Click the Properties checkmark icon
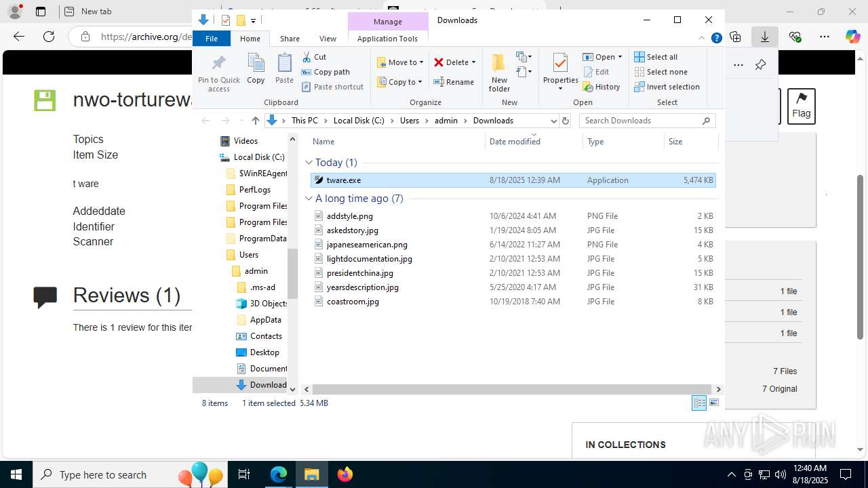This screenshot has width=868, height=488. click(x=560, y=64)
